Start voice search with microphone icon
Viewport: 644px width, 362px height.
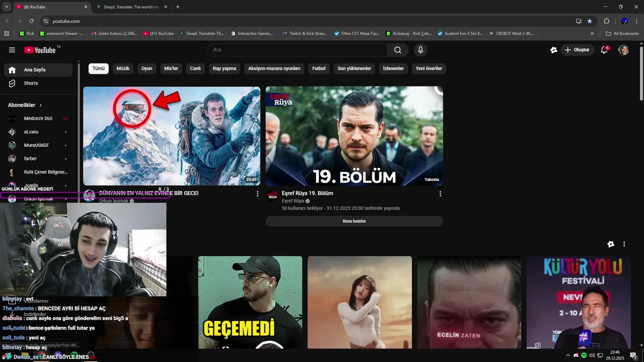421,50
